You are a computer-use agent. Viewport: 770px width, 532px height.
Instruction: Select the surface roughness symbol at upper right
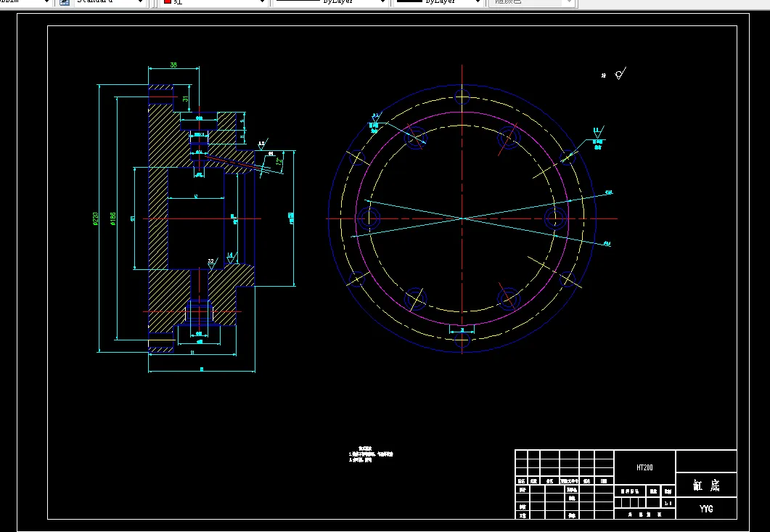pyautogui.click(x=620, y=74)
